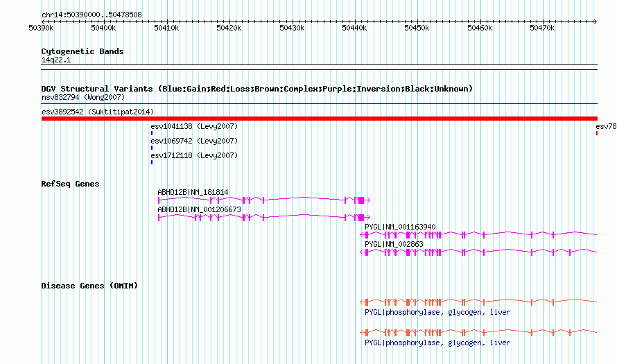
Task: Click the partially visible esv78 variant label
Action: 606,126
